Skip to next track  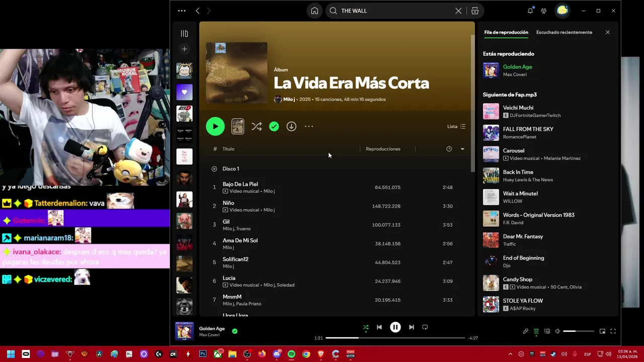tap(412, 327)
